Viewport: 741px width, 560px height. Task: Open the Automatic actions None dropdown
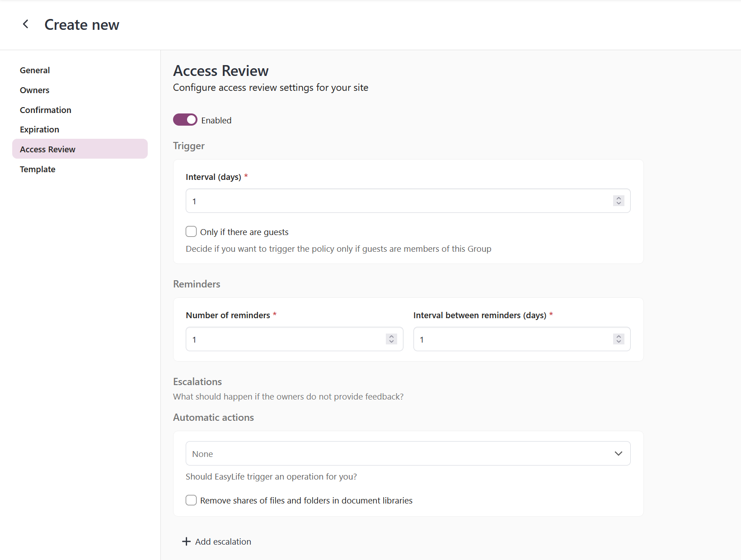pos(408,453)
